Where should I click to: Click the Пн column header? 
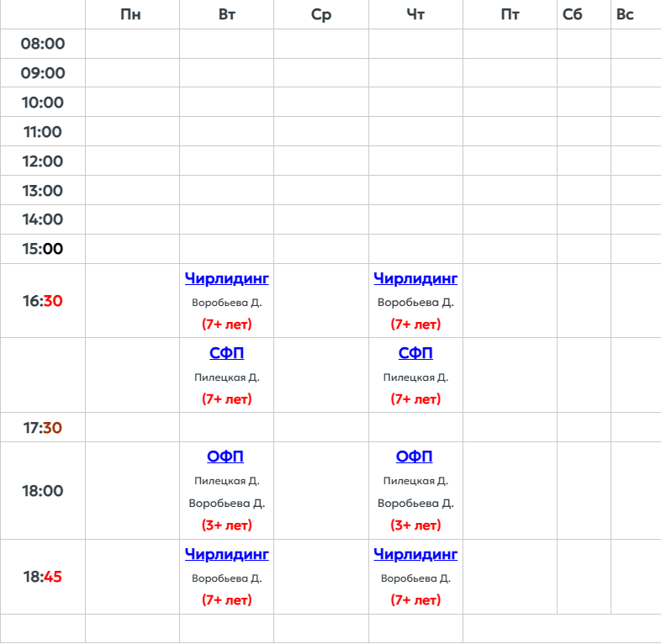tap(131, 14)
